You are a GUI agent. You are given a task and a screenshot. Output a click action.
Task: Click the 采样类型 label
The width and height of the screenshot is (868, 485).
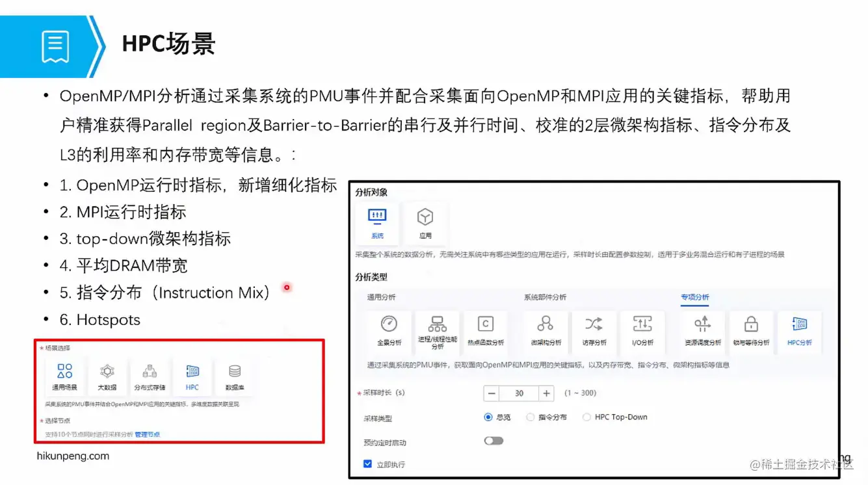(x=378, y=419)
